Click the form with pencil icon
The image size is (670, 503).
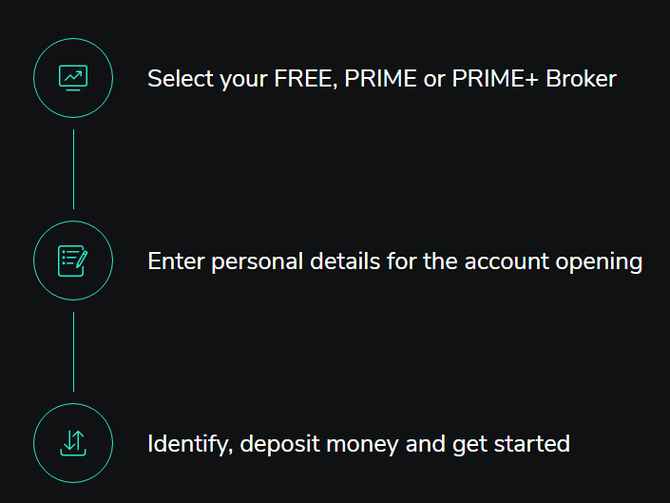pos(73,260)
